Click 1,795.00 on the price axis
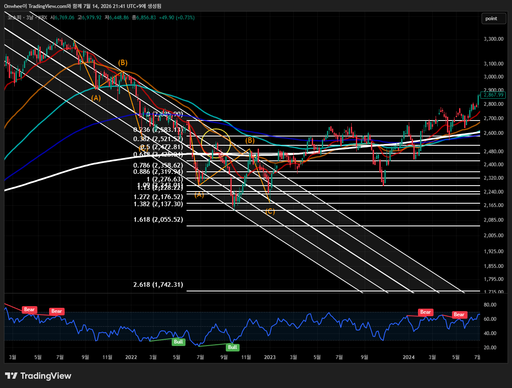The width and height of the screenshot is (512, 388). [x=494, y=279]
